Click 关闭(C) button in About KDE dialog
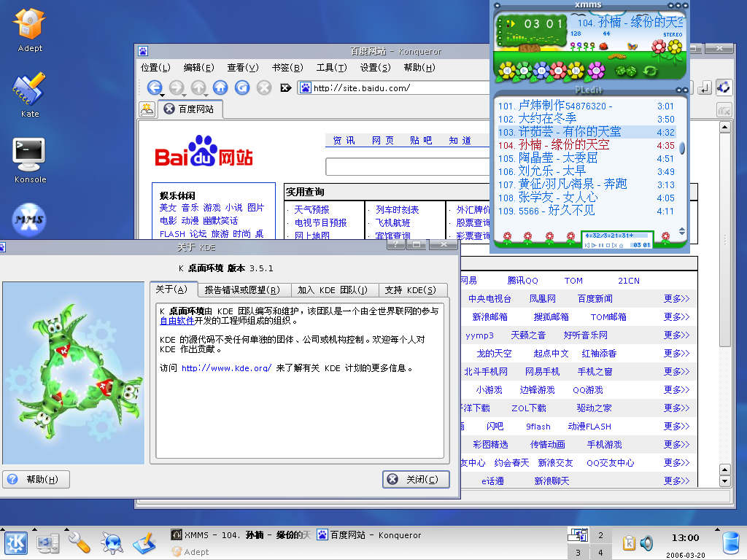The height and width of the screenshot is (560, 747). (x=416, y=479)
